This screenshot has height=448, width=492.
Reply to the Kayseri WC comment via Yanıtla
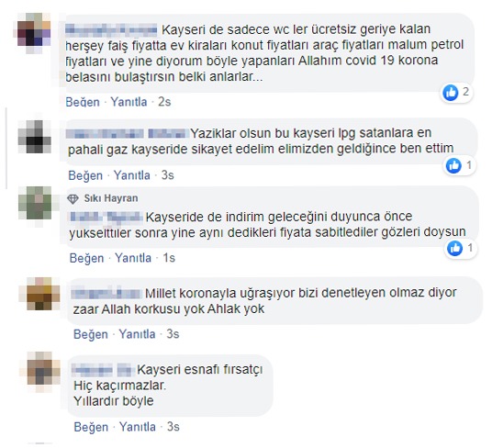(x=129, y=102)
